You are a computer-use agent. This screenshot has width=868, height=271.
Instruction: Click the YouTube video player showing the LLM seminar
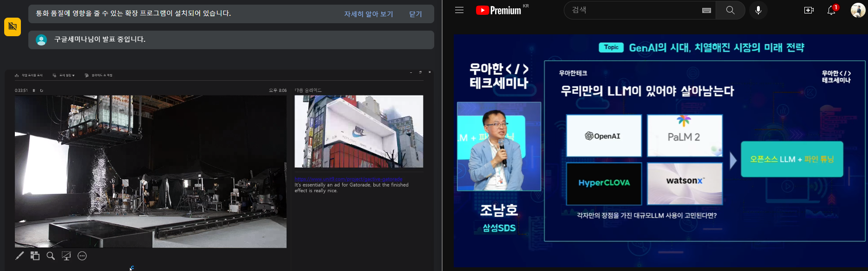click(660, 151)
